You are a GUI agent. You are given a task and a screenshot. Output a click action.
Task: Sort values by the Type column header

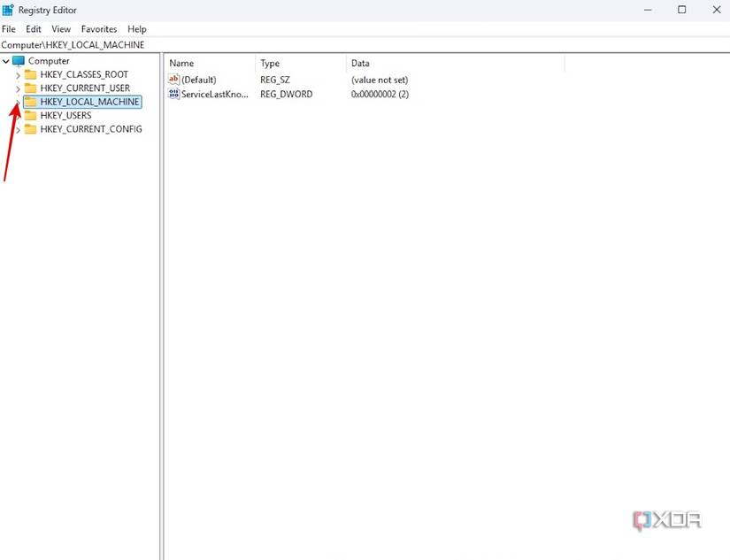270,63
